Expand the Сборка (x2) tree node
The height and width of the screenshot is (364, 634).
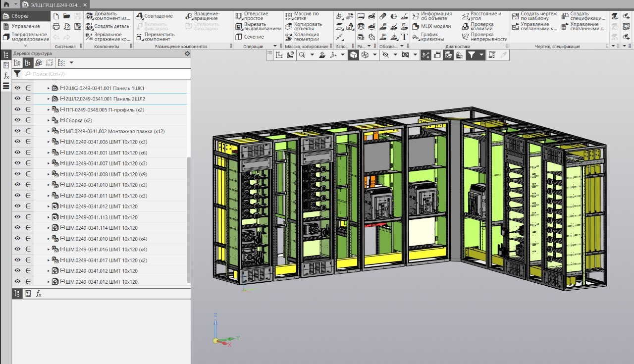[49, 120]
